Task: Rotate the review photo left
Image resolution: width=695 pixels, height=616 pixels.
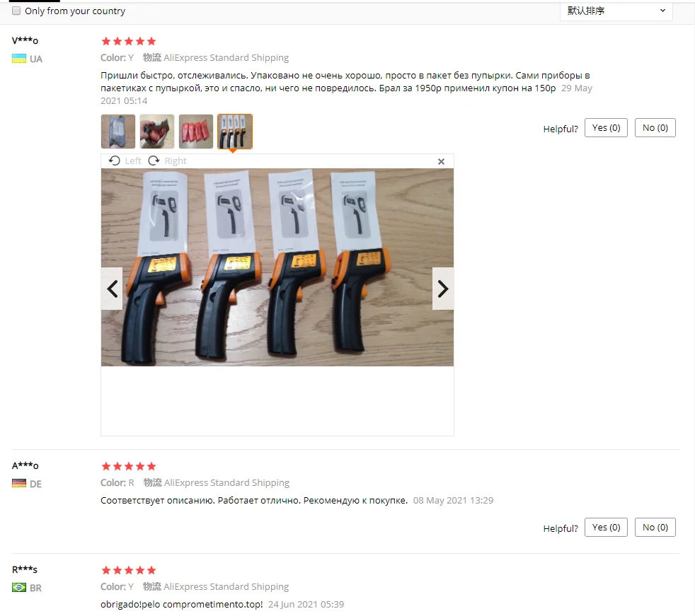Action: 125,161
